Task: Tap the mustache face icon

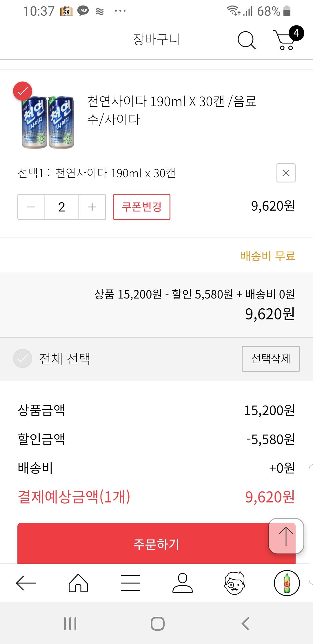Action: 235,583
